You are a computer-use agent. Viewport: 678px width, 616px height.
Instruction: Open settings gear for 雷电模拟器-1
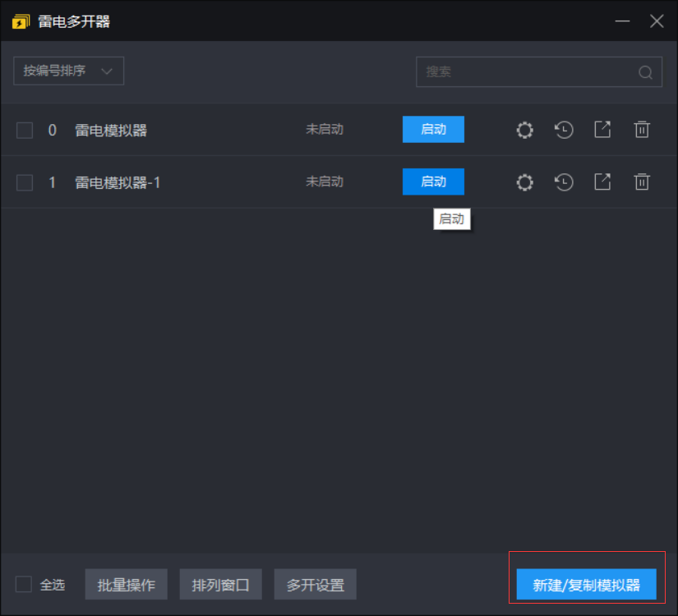pos(524,182)
